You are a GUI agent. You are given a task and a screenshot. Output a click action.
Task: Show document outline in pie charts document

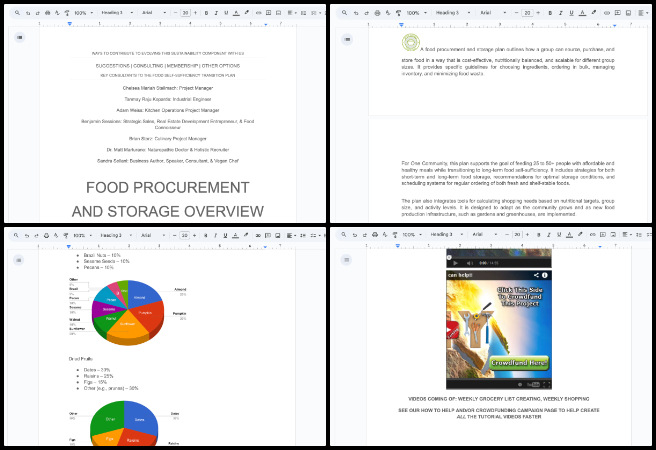[x=18, y=260]
